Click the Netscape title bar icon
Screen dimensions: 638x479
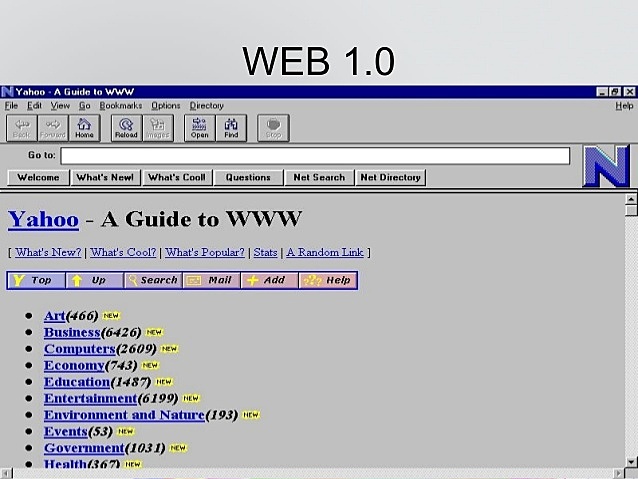(7, 92)
